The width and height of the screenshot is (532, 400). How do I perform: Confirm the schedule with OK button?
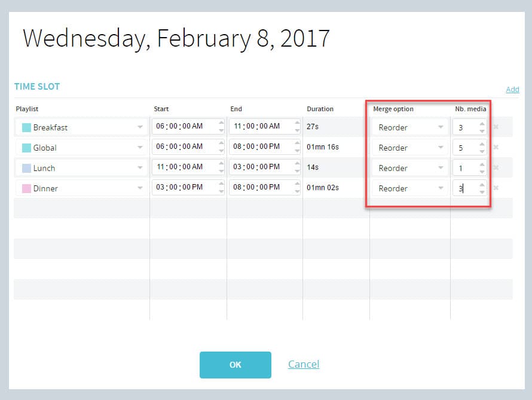(236, 365)
